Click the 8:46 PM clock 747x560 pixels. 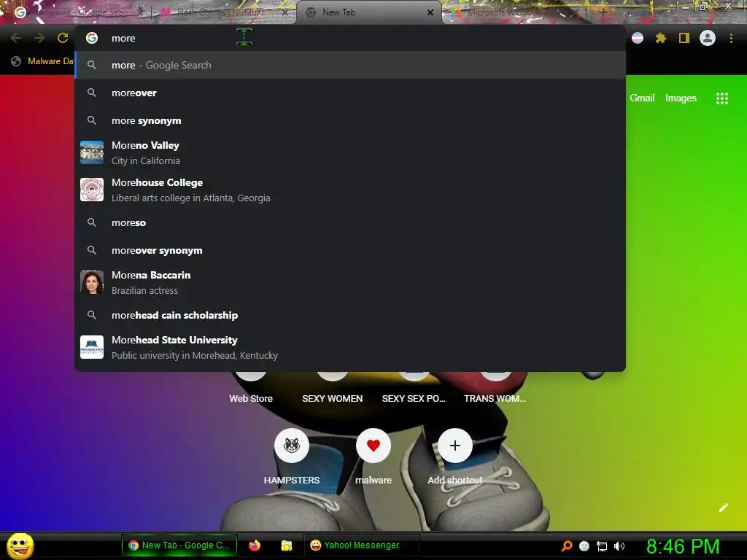(683, 546)
